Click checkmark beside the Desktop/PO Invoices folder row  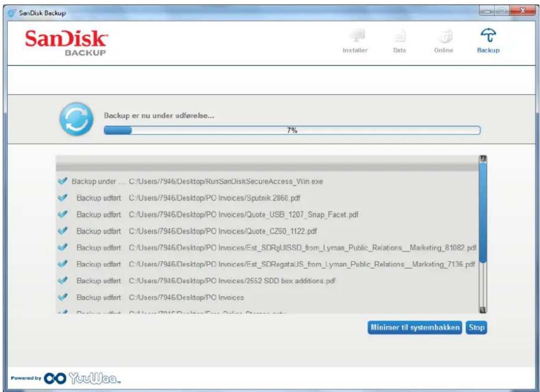pyautogui.click(x=62, y=297)
